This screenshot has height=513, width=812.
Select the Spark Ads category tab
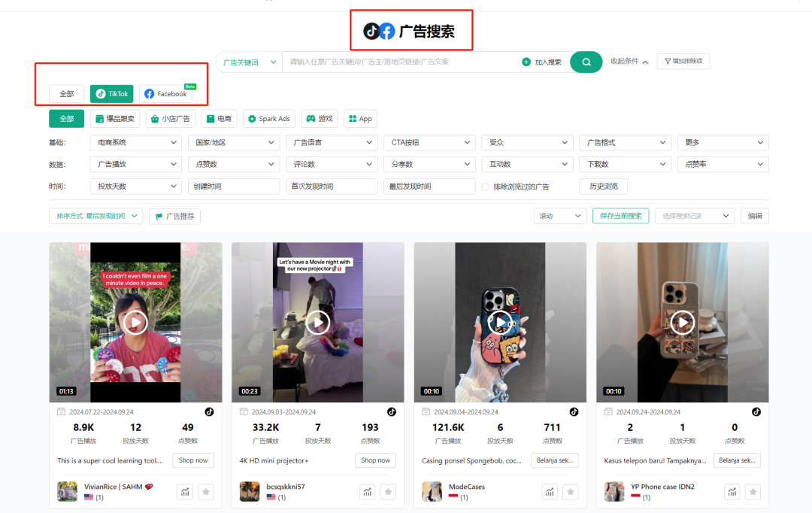[269, 119]
